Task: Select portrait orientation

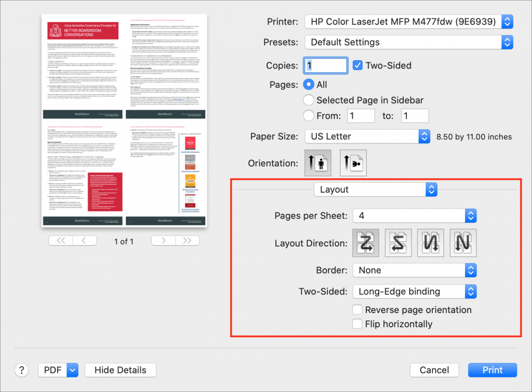Action: point(318,163)
